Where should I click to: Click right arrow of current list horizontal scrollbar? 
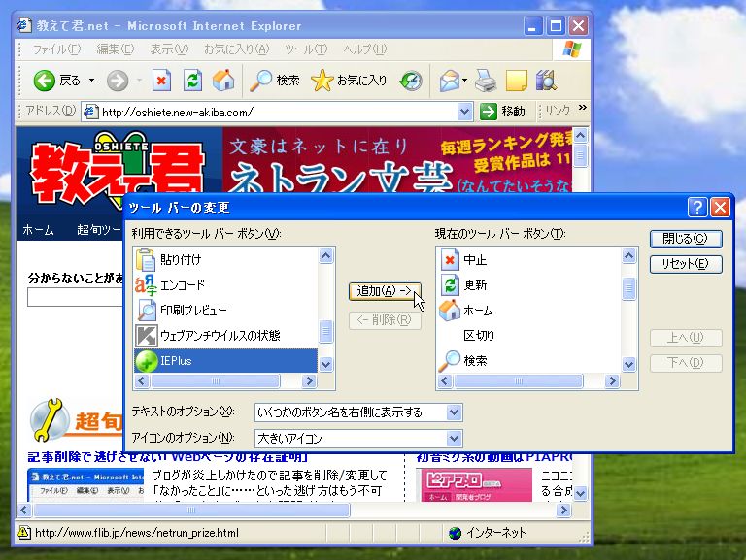point(612,380)
